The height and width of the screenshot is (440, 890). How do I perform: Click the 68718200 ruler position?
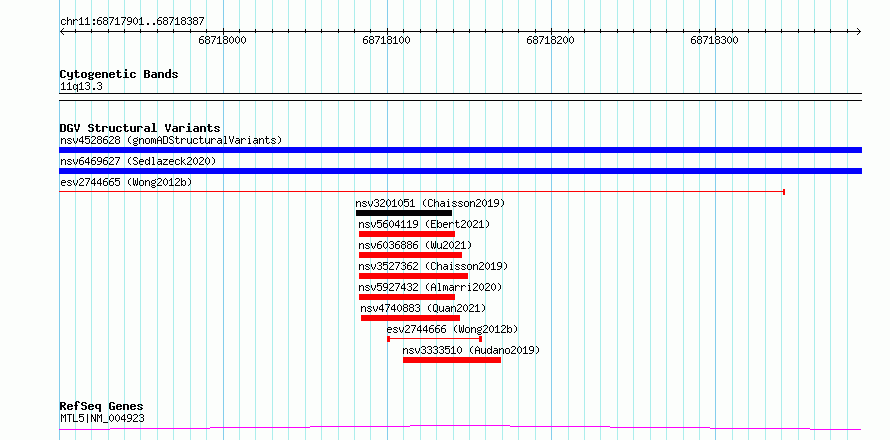(551, 41)
